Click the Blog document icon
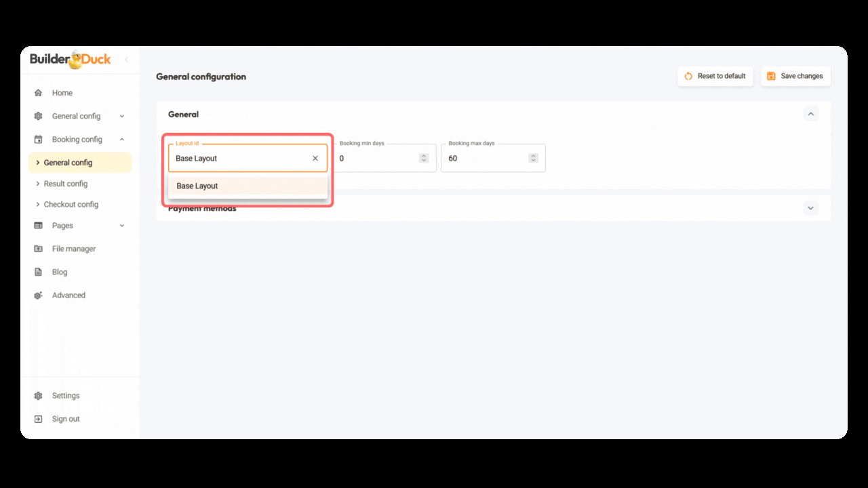The height and width of the screenshot is (488, 868). click(39, 272)
